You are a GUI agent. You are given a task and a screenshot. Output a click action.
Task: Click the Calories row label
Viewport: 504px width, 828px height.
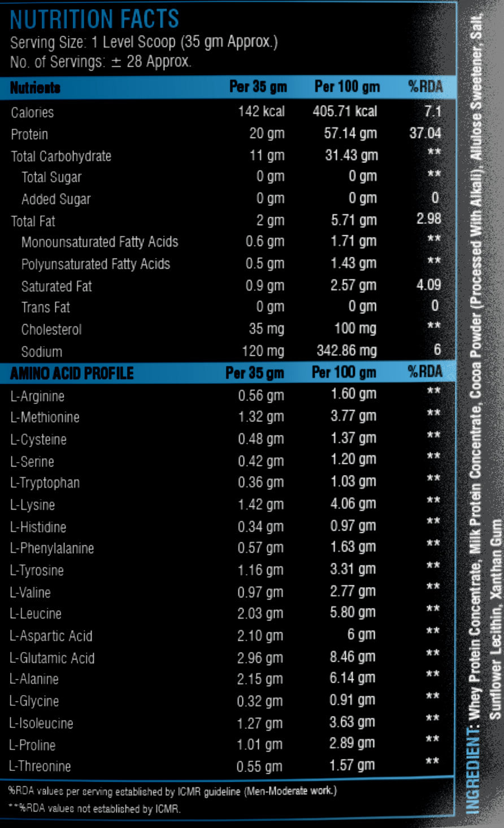click(x=32, y=113)
